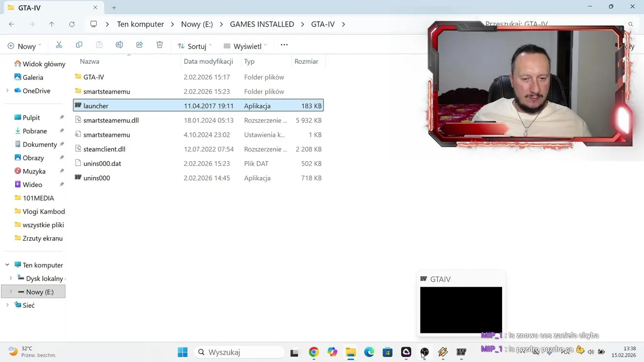This screenshot has width=644, height=362.
Task: Open Microsoft Store from taskbar
Action: point(387,352)
